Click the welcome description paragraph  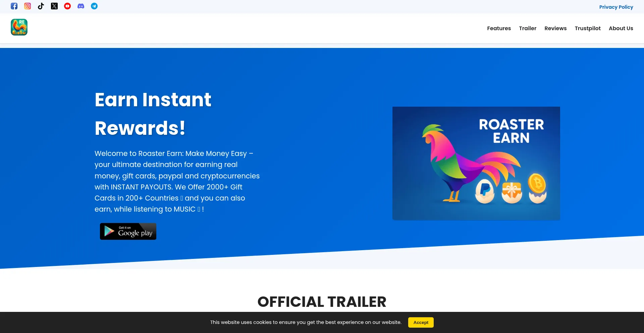177,181
